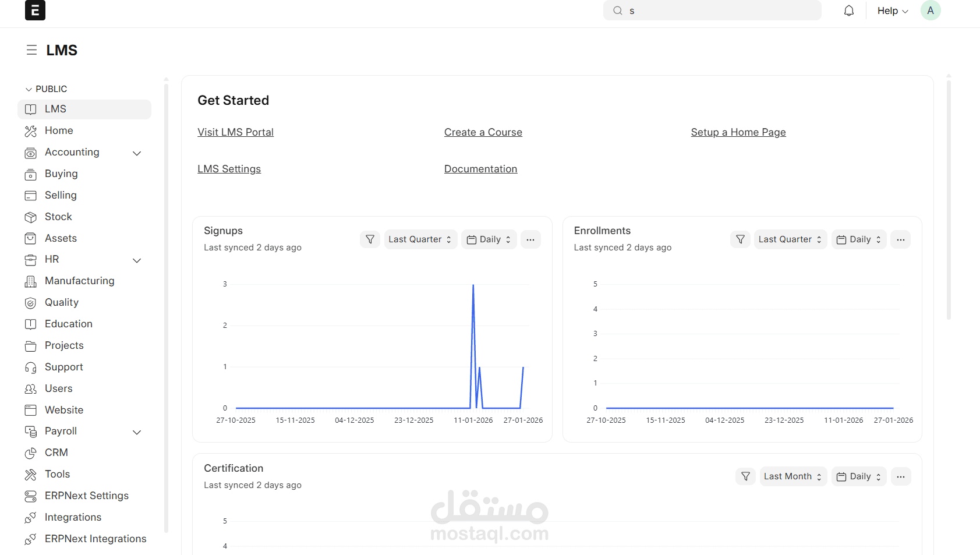980x555 pixels.
Task: Click the CRM sidebar icon
Action: tap(31, 453)
